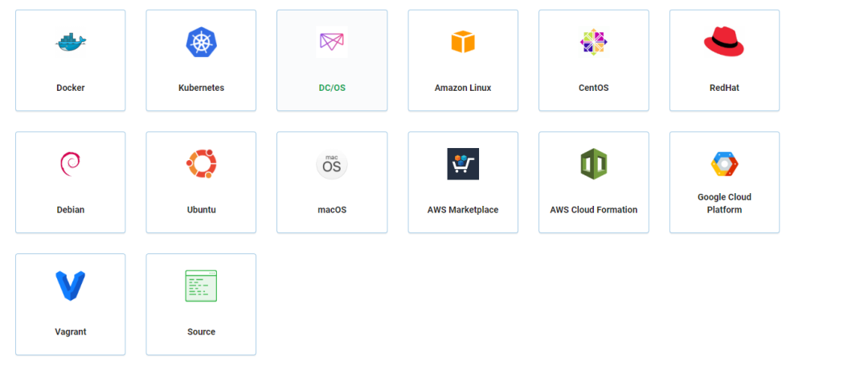Select the RedHat red fedora icon
This screenshot has height=366, width=868.
pyautogui.click(x=724, y=42)
